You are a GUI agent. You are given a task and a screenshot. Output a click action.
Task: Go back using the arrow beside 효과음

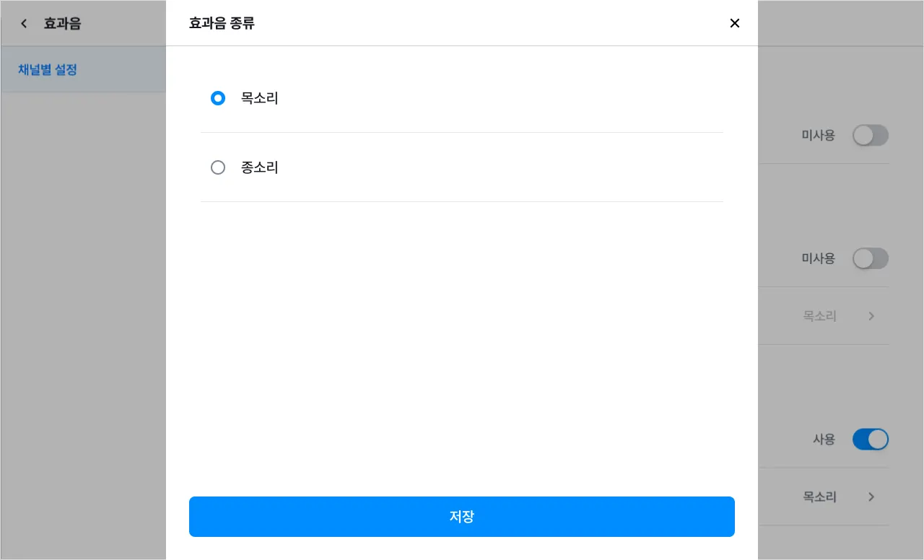click(24, 24)
